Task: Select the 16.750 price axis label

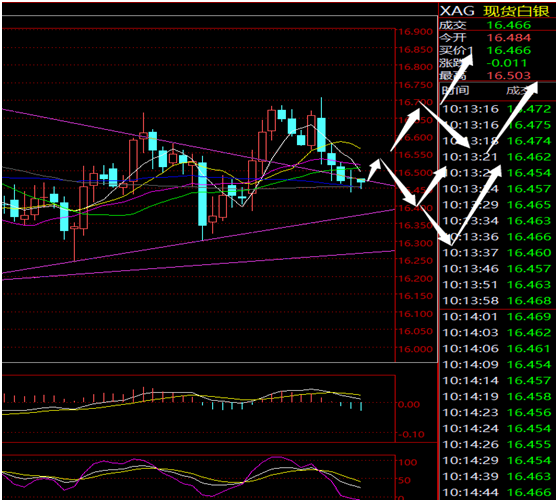Action: tap(415, 85)
